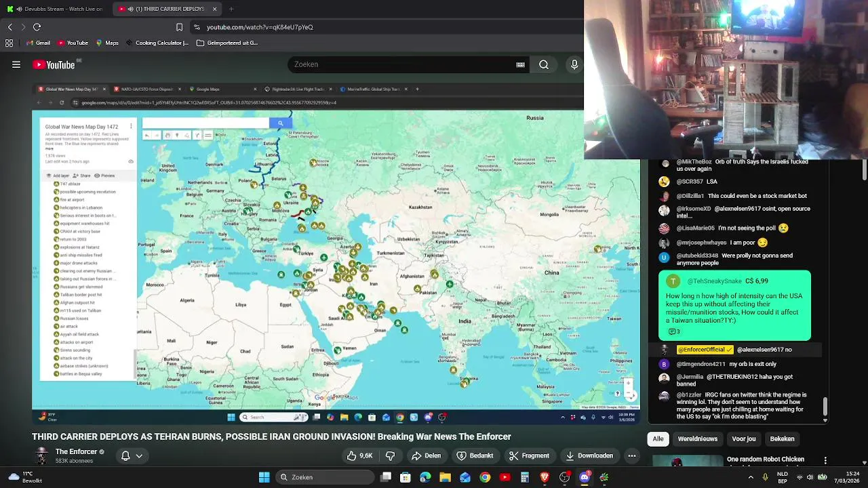Close the THIRD CARRIER tab
The width and height of the screenshot is (868, 488).
pos(214,9)
